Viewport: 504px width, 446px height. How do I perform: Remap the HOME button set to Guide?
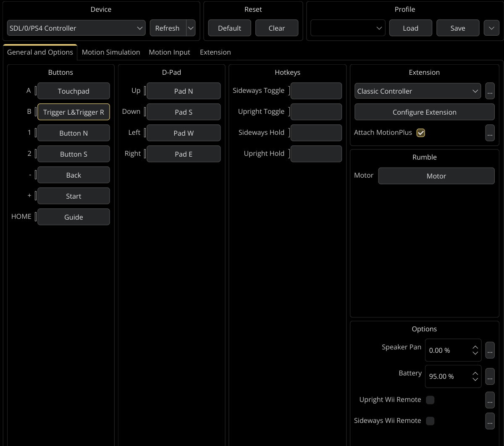[73, 217]
